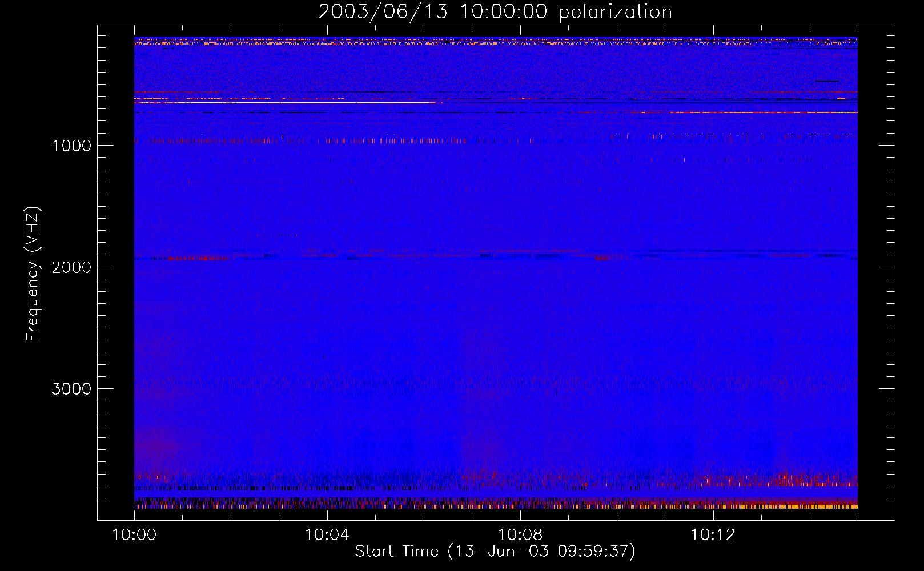The width and height of the screenshot is (924, 571).
Task: Click the 10:04 time axis label
Action: 327,534
